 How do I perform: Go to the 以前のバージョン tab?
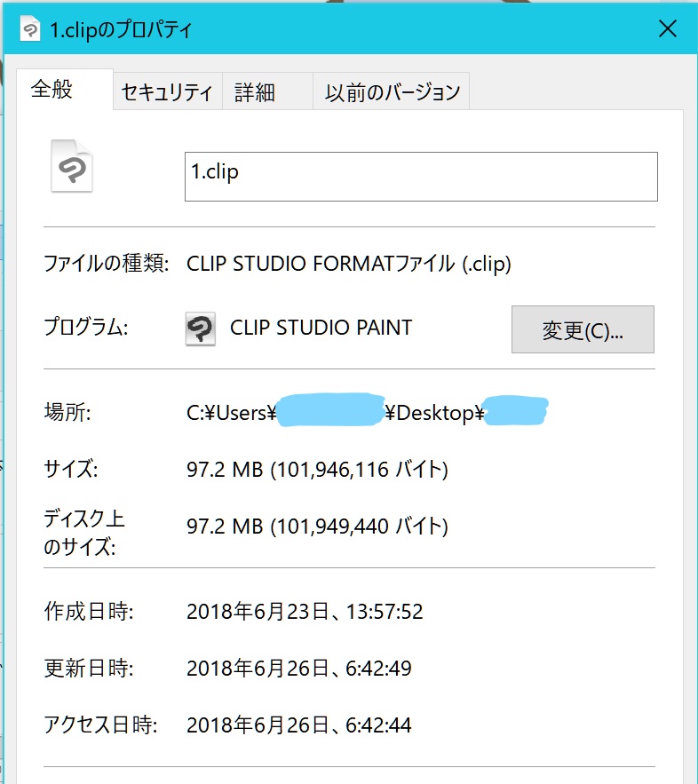(392, 92)
